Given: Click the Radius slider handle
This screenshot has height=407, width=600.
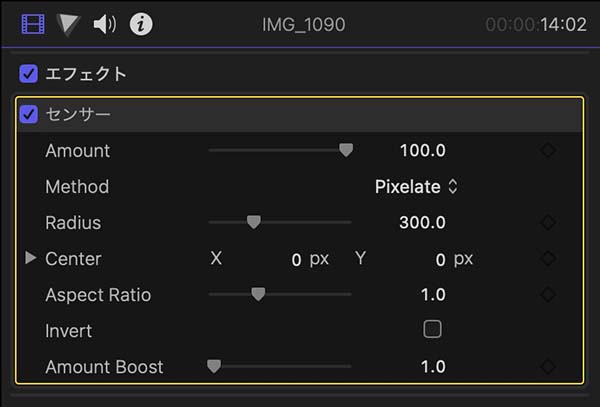Looking at the screenshot, I should (x=253, y=222).
